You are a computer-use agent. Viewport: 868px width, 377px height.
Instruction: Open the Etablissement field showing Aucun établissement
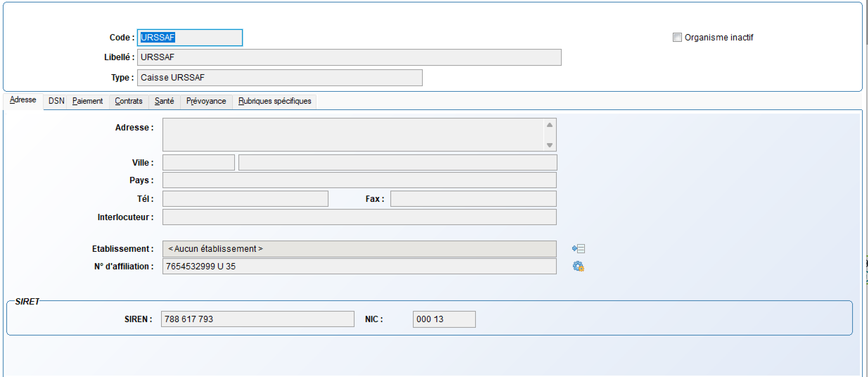pos(359,249)
